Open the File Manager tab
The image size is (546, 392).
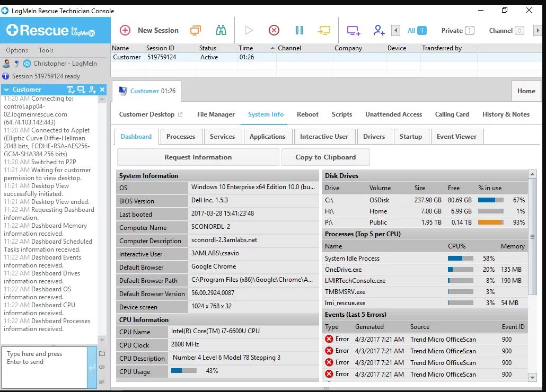216,114
